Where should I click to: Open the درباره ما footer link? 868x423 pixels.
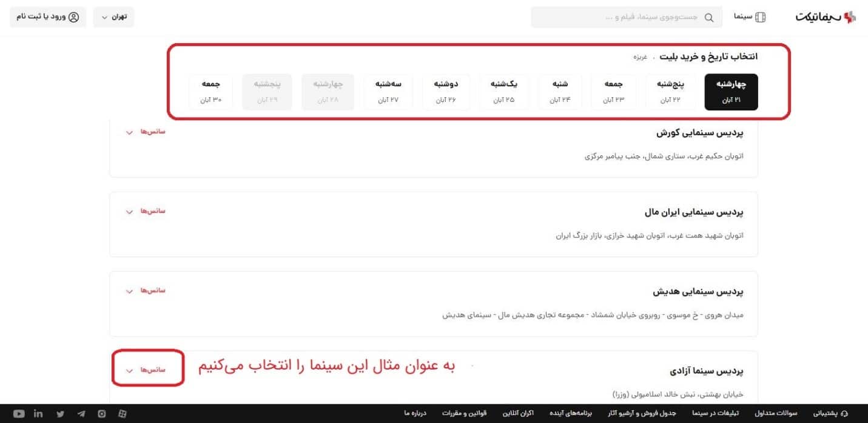pyautogui.click(x=415, y=414)
